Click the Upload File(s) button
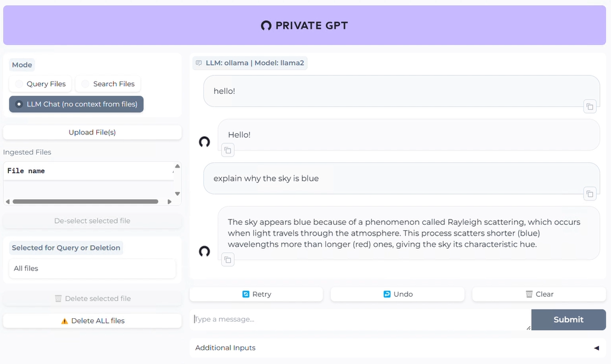Screen dimensions: 611x364 pos(92,132)
